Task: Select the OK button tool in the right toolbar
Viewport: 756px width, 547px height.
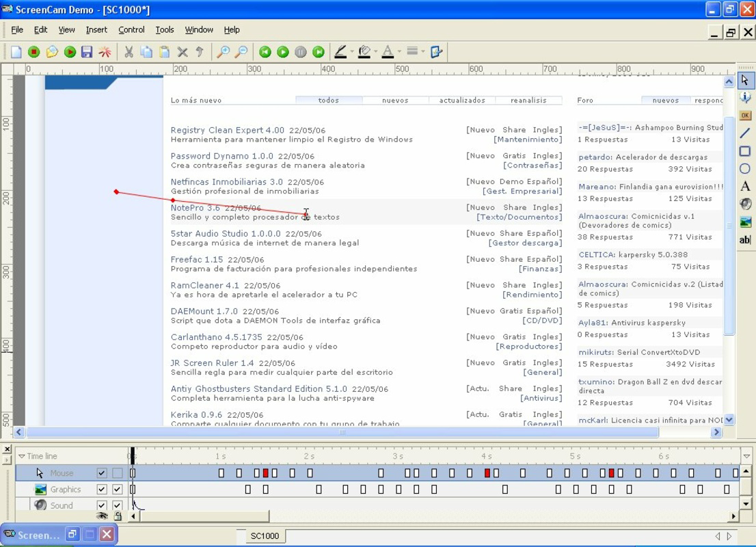Action: (745, 116)
